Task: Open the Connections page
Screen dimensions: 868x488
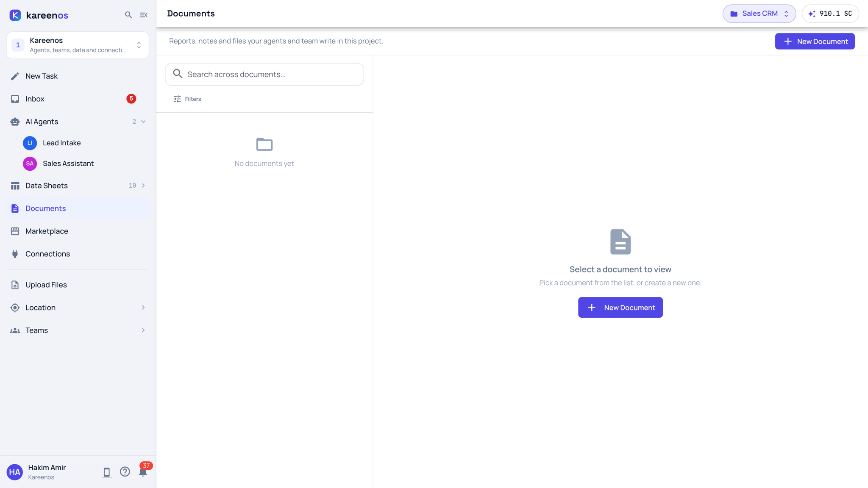Action: (78, 254)
